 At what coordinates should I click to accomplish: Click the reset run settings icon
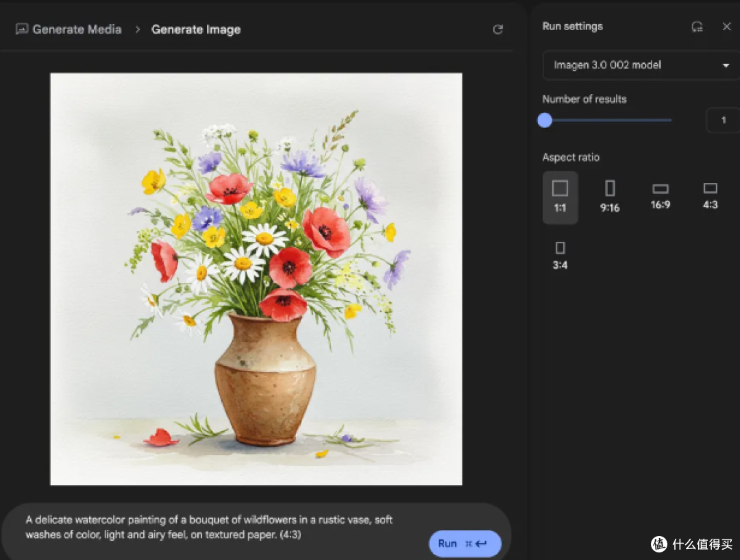point(697,27)
